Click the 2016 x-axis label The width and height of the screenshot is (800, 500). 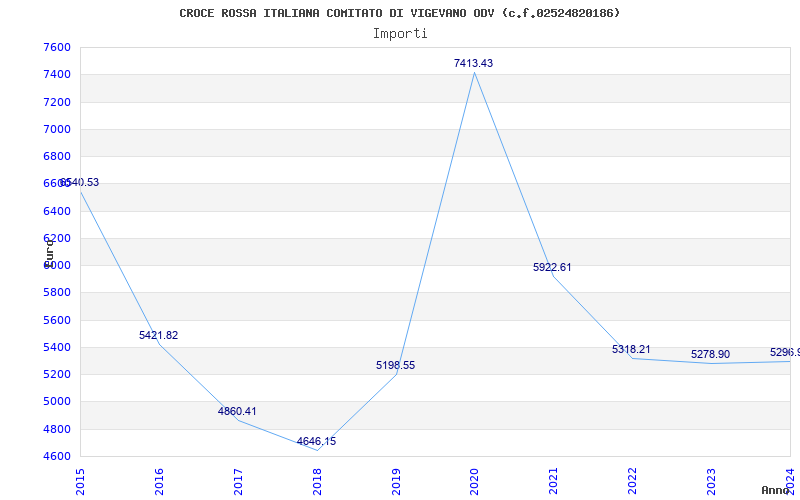(x=159, y=481)
